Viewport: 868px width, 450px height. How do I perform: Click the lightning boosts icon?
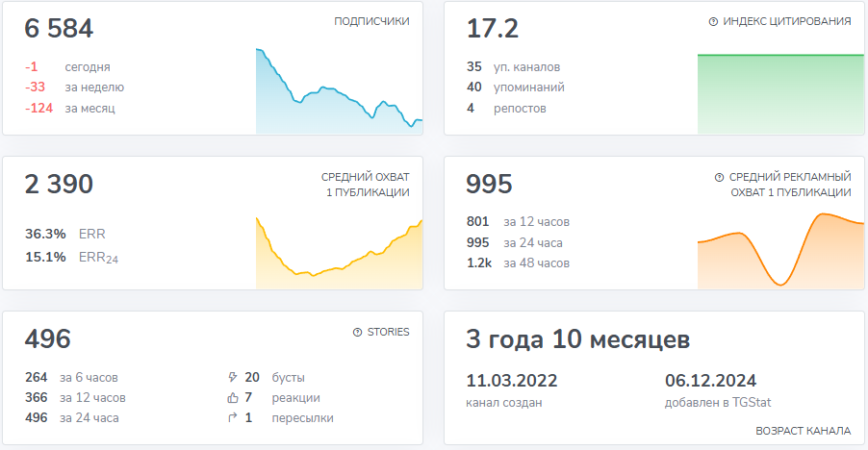(233, 377)
